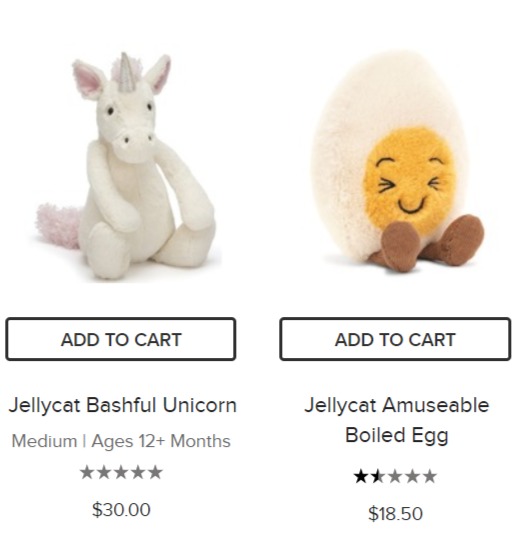
Task: Click the third star of egg rating
Action: click(x=395, y=476)
